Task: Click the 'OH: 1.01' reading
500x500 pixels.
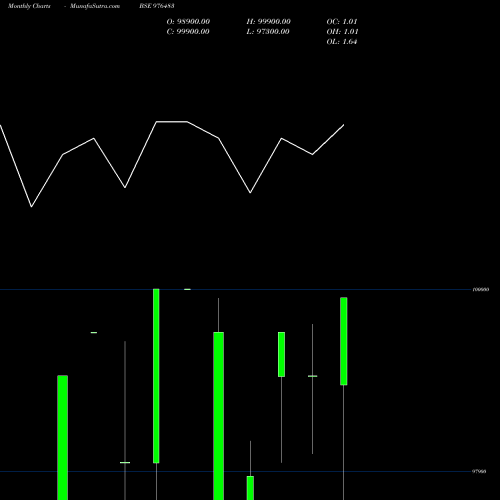Action: [342, 32]
